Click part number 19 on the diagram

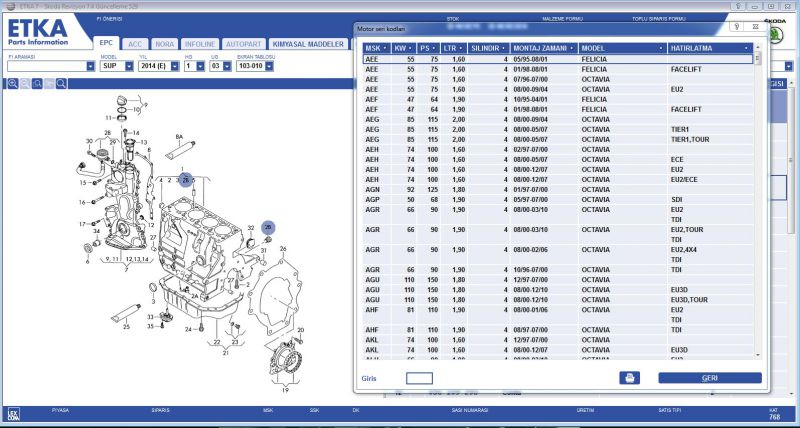pos(285,390)
